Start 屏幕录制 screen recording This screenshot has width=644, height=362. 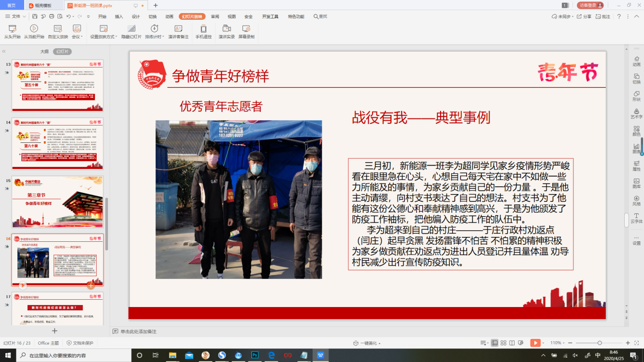pyautogui.click(x=246, y=31)
